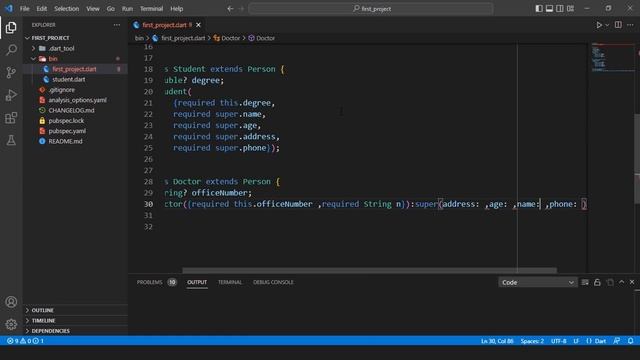Viewport: 640px width, 360px height.
Task: Close the first_project.dart editor tab
Action: 198,25
